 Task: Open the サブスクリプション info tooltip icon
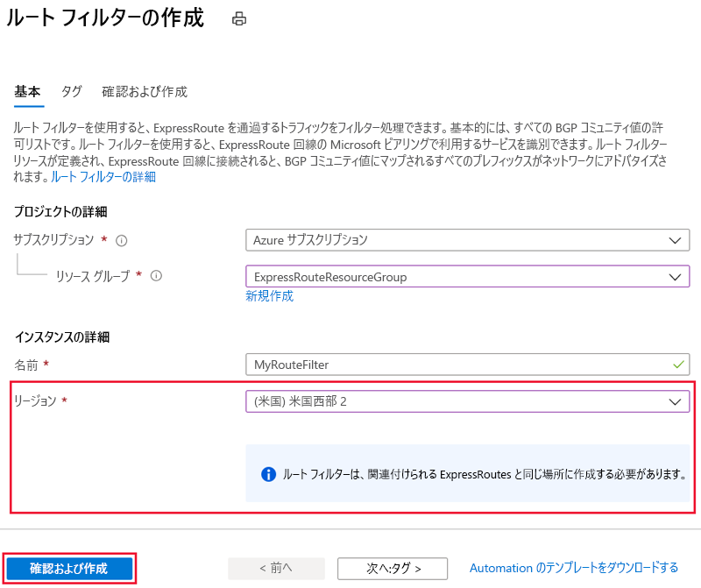122,241
